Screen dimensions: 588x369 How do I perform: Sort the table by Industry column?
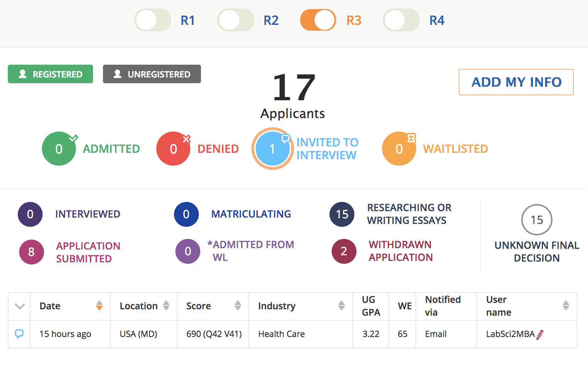pyautogui.click(x=342, y=306)
